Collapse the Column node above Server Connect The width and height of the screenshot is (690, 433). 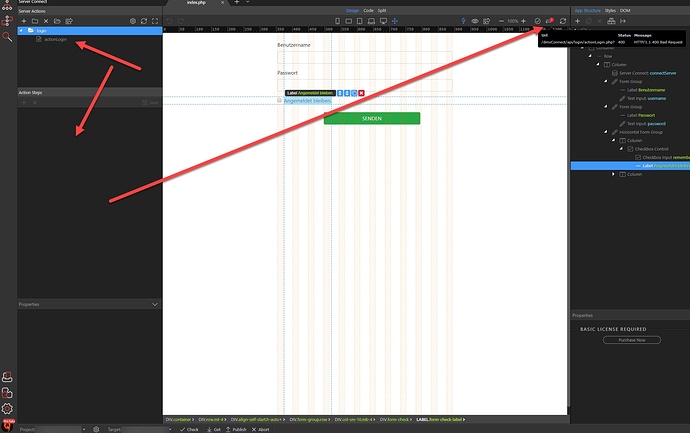click(598, 64)
